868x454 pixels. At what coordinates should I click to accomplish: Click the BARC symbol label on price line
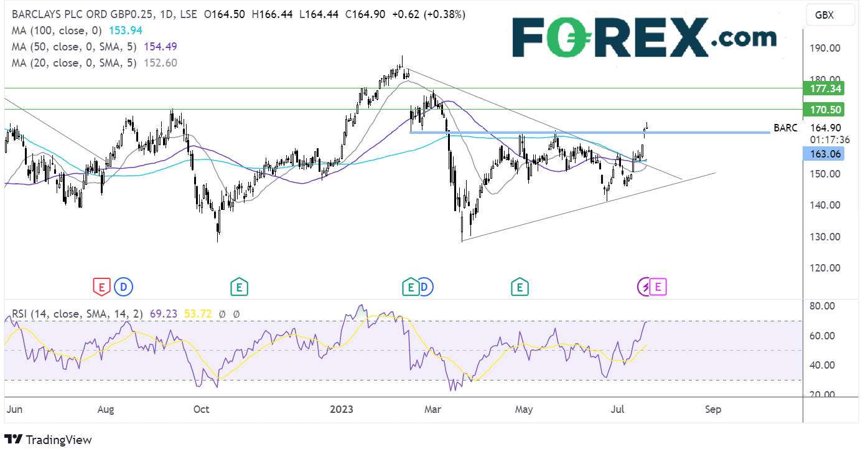785,128
